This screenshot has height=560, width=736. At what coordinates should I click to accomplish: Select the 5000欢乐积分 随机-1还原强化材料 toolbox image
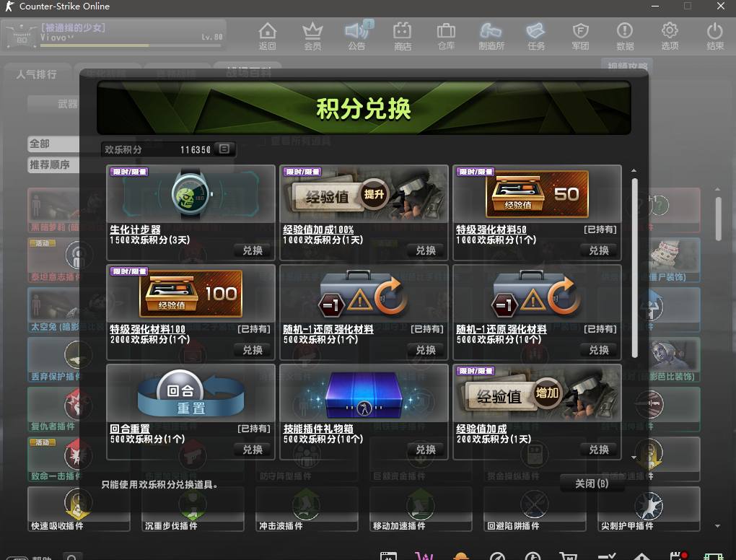[x=537, y=294]
